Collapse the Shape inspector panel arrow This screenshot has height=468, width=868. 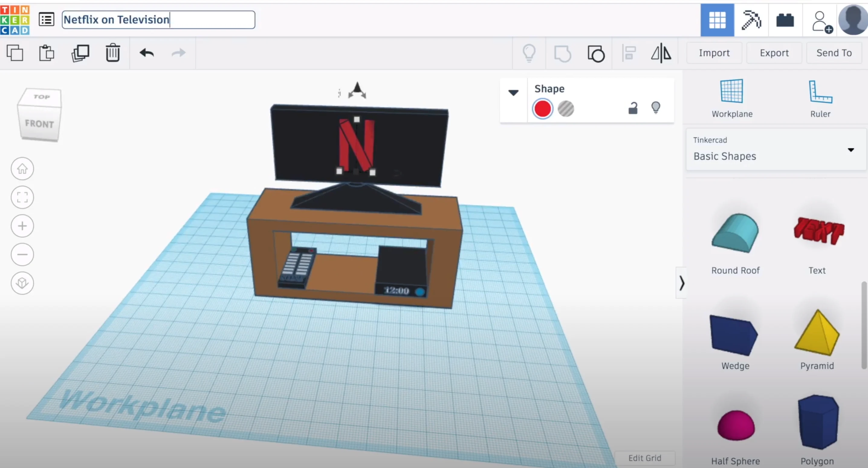click(513, 93)
